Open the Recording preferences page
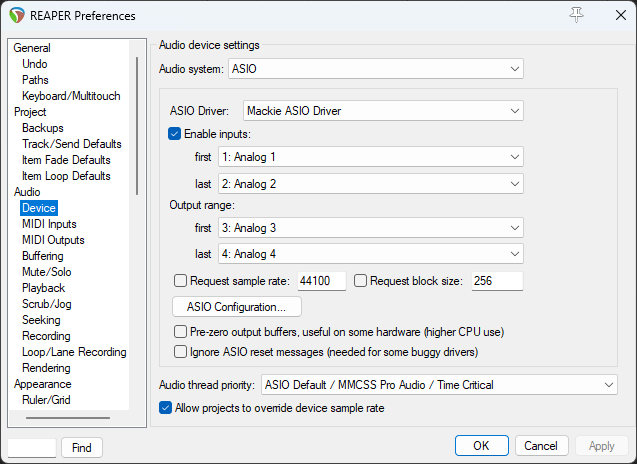 click(x=46, y=336)
